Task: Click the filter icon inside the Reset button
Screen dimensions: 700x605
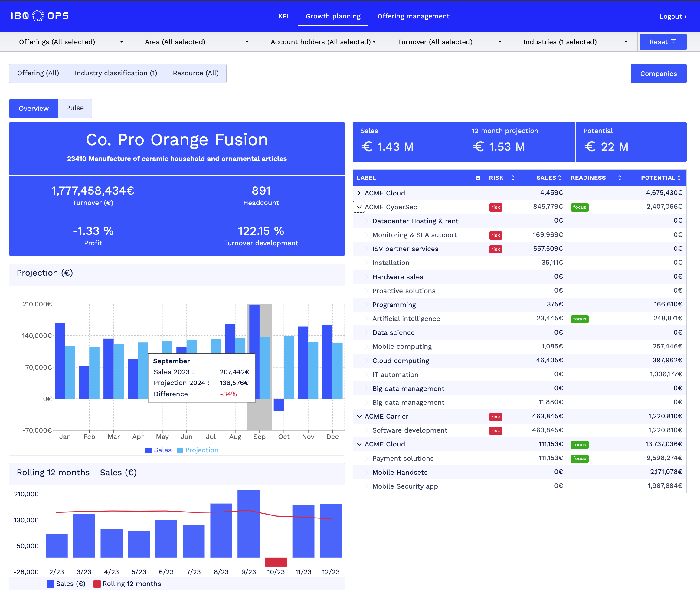Action: pos(674,41)
